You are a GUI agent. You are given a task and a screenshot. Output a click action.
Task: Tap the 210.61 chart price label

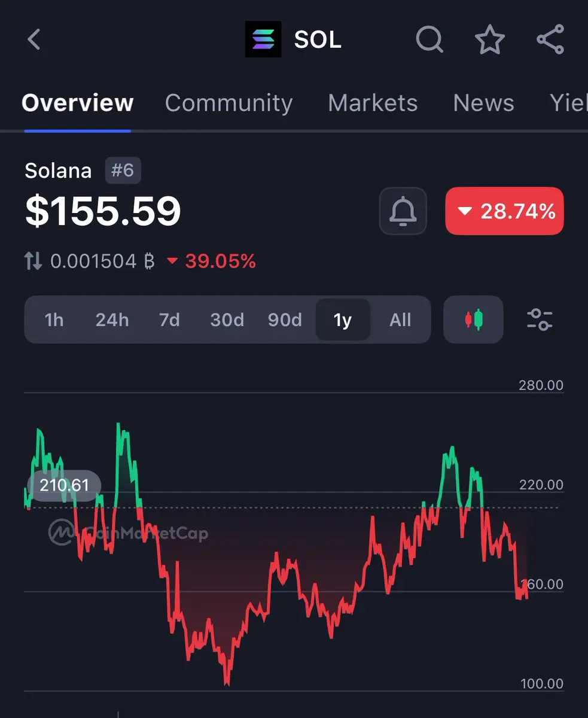[x=64, y=485]
